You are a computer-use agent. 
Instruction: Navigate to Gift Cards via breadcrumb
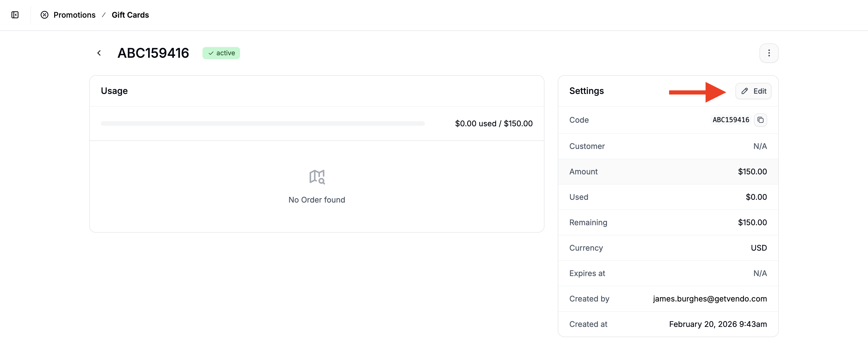pos(130,15)
